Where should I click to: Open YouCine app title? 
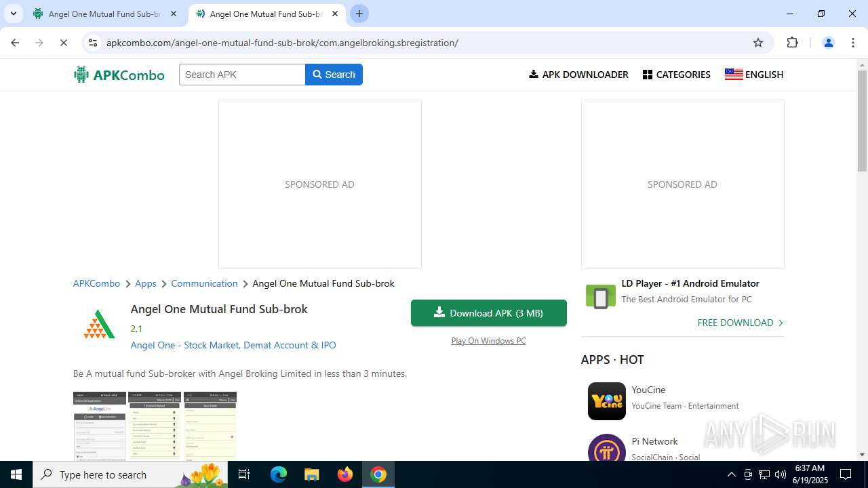(648, 390)
